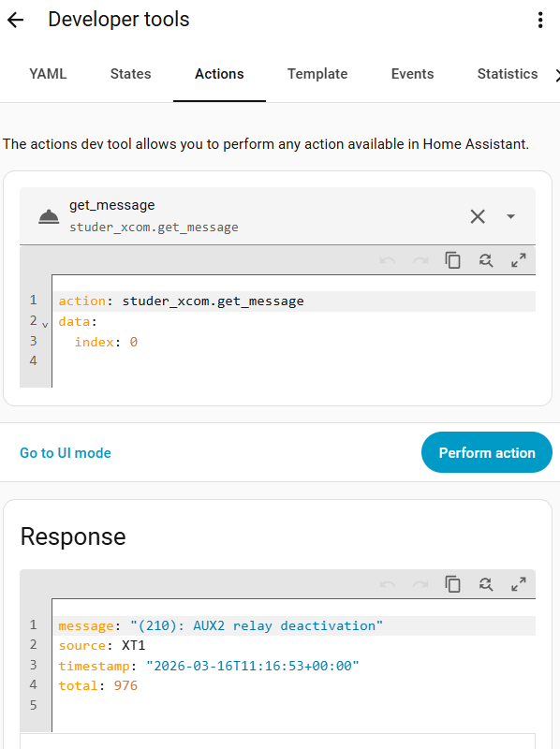Image resolution: width=560 pixels, height=749 pixels.
Task: Open find and replace in action editor
Action: point(486,260)
